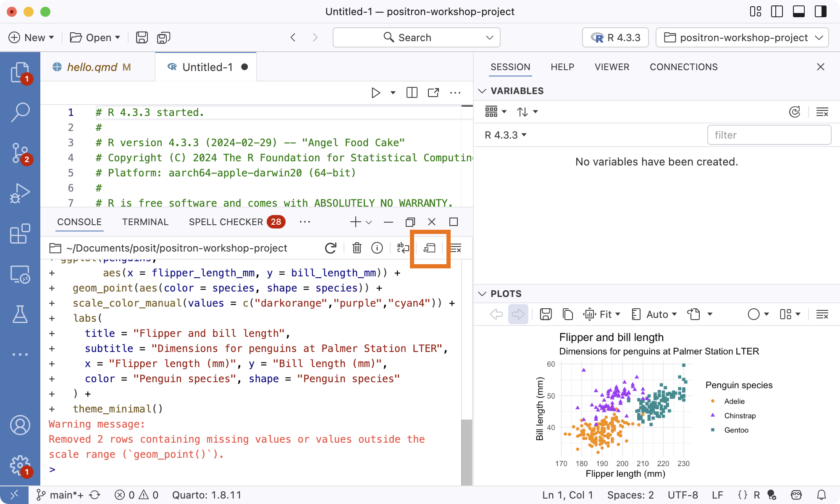Viewport: 840px width, 504px height.
Task: Save all open files
Action: [164, 37]
